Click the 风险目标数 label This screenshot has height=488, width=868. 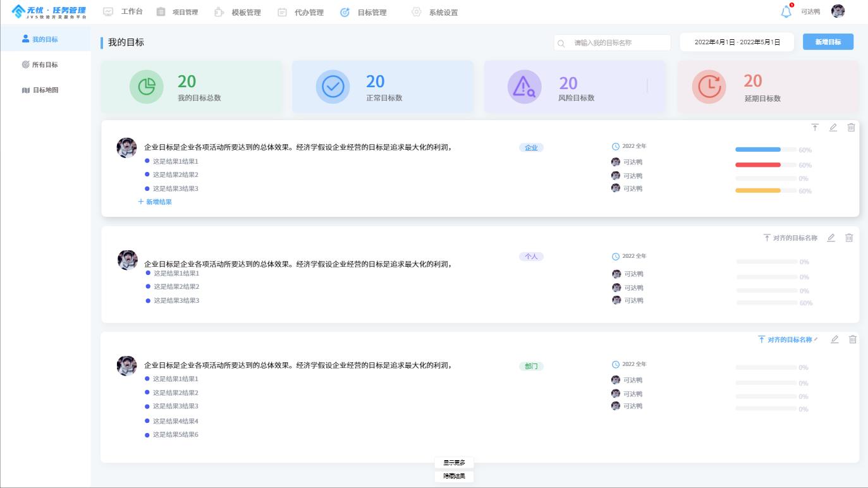tap(577, 98)
